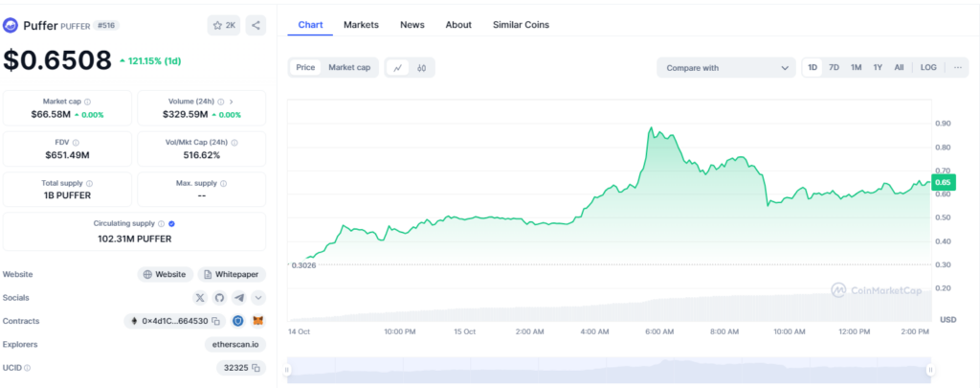Switch to the Chart tab
The height and width of the screenshot is (388, 980).
click(310, 25)
